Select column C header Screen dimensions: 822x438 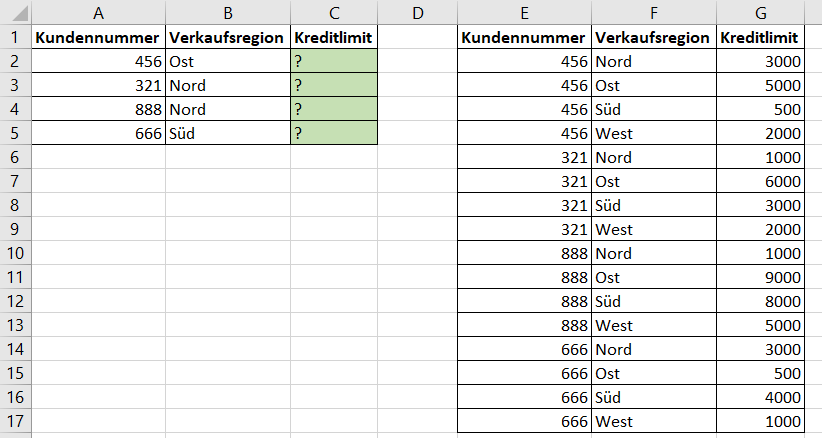coord(334,12)
